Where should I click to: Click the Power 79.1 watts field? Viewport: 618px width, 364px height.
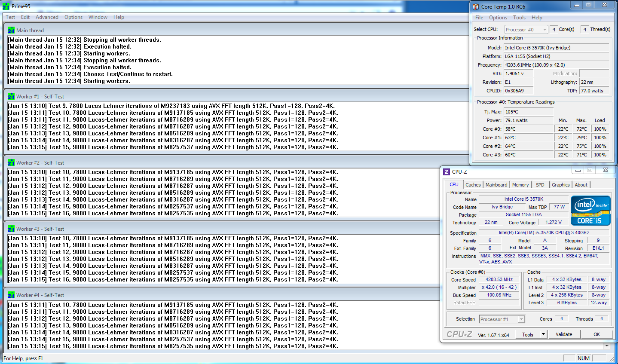[529, 120]
